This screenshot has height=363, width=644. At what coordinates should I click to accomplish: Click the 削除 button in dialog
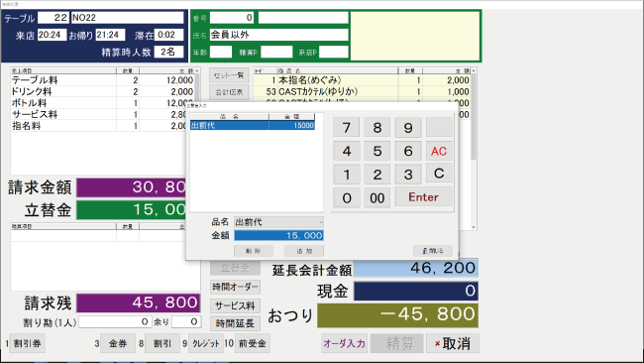point(254,251)
